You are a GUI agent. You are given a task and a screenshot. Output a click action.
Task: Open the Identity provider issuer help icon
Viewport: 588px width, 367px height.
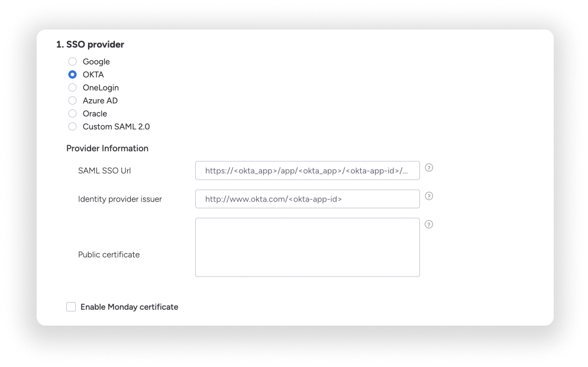pos(429,196)
